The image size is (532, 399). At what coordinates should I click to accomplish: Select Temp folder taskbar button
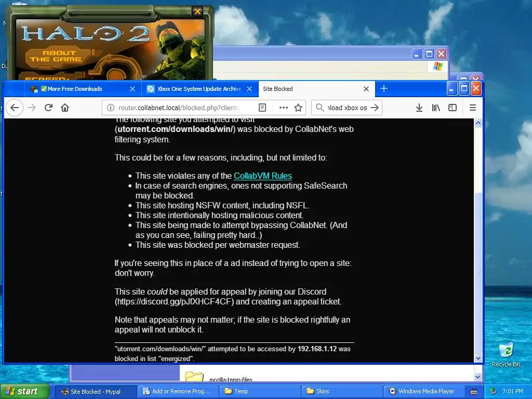(x=260, y=392)
